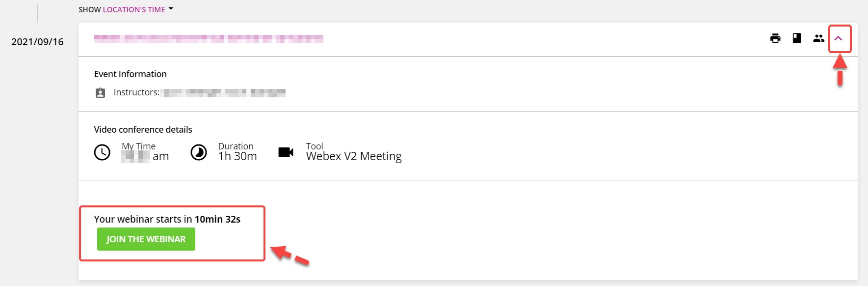Click the JOIN THE WEBINAR button
868x286 pixels.
click(146, 239)
